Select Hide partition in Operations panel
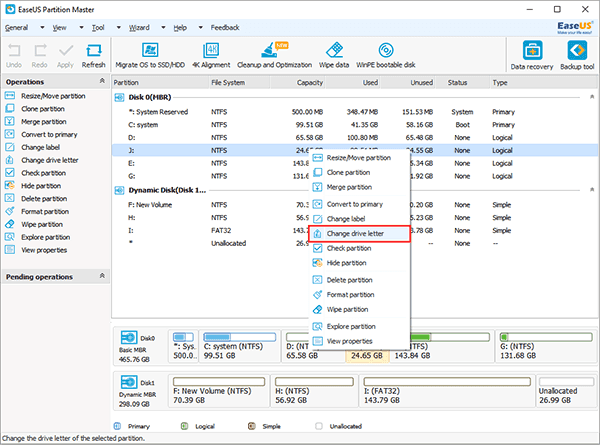600x445 pixels. (x=33, y=186)
